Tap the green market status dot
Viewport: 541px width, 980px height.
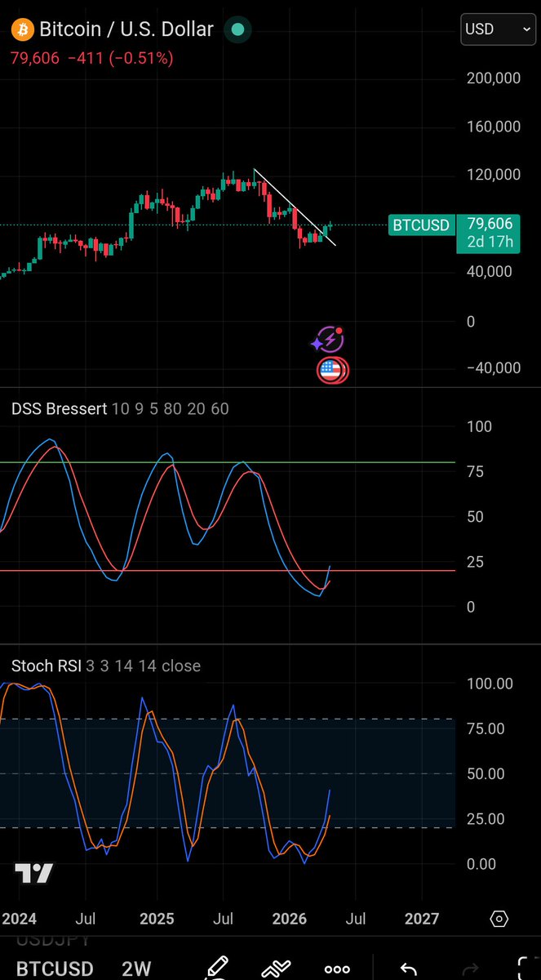coord(237,29)
